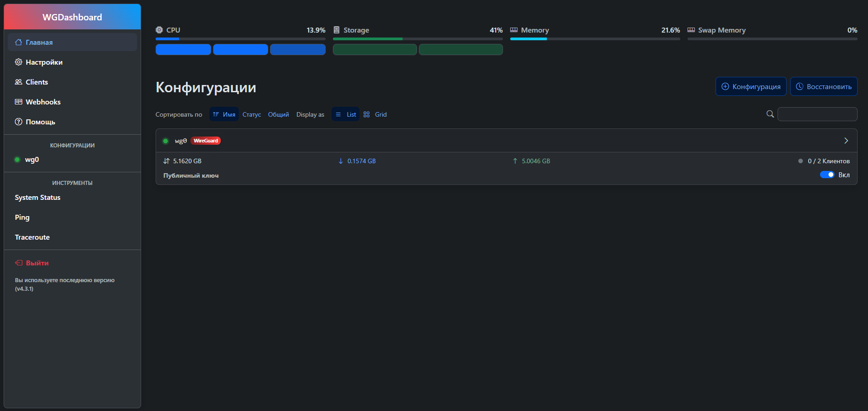Image resolution: width=868 pixels, height=411 pixels.
Task: Click the search magnifier icon
Action: (770, 114)
